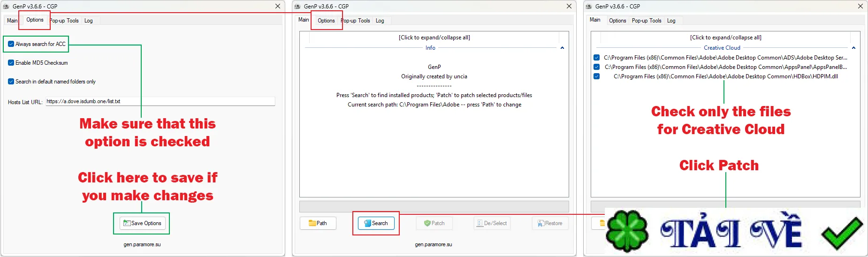Image resolution: width=868 pixels, height=257 pixels.
Task: Open the Log tab in the right window
Action: pyautogui.click(x=671, y=21)
